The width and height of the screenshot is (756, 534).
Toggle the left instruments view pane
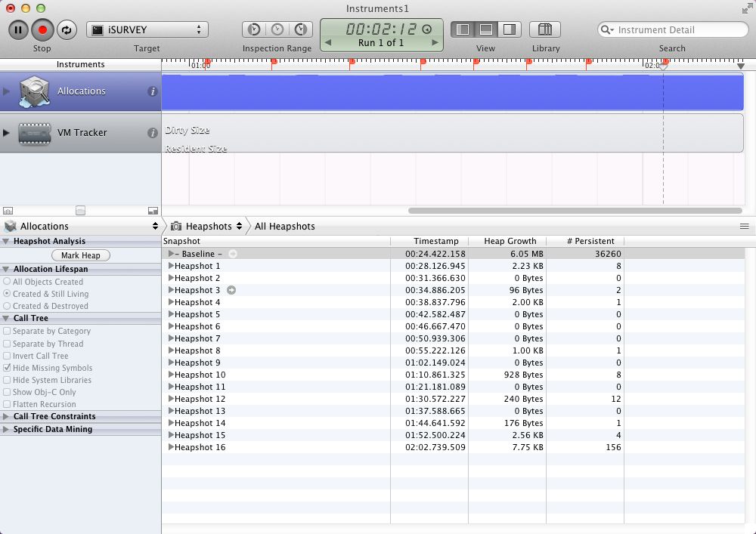click(463, 30)
